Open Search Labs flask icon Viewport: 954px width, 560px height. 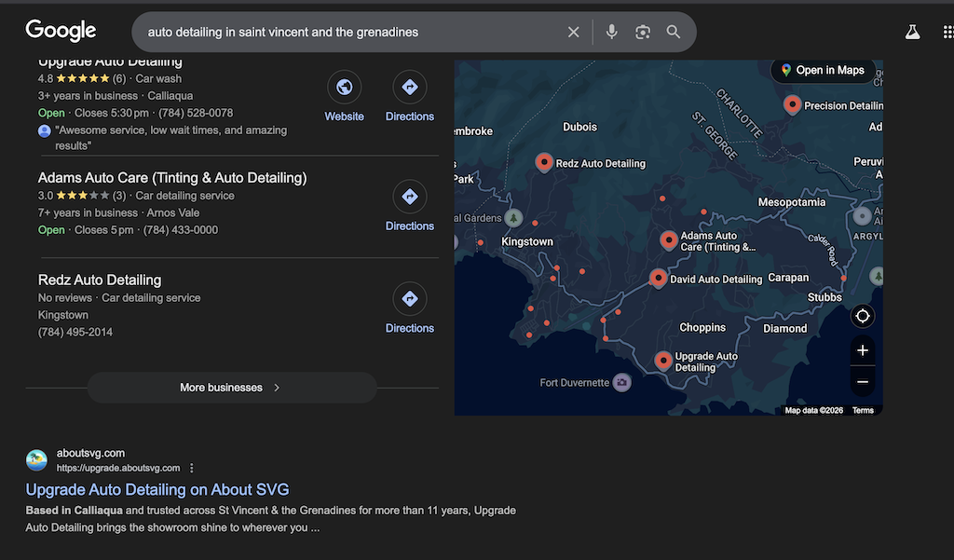(912, 33)
